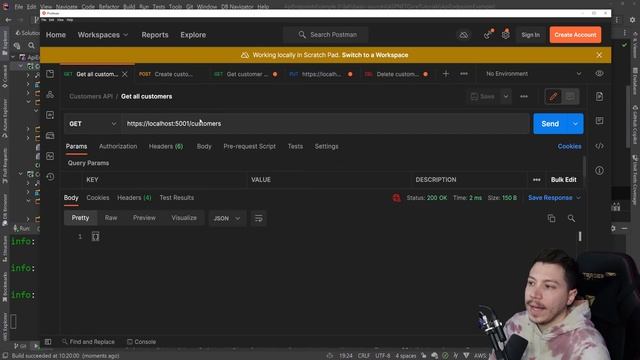Open the JSON response format dropdown
Viewport: 640px width, 360px height.
(x=227, y=218)
